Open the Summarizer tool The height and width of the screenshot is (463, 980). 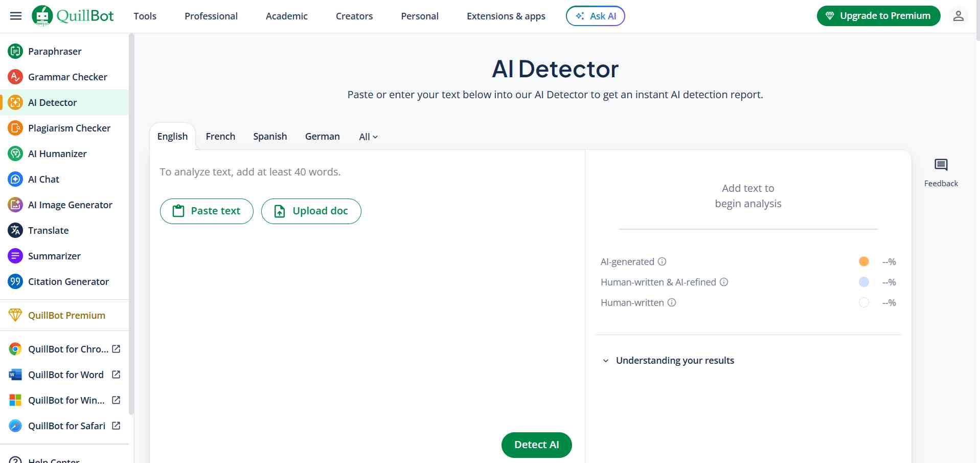click(54, 256)
